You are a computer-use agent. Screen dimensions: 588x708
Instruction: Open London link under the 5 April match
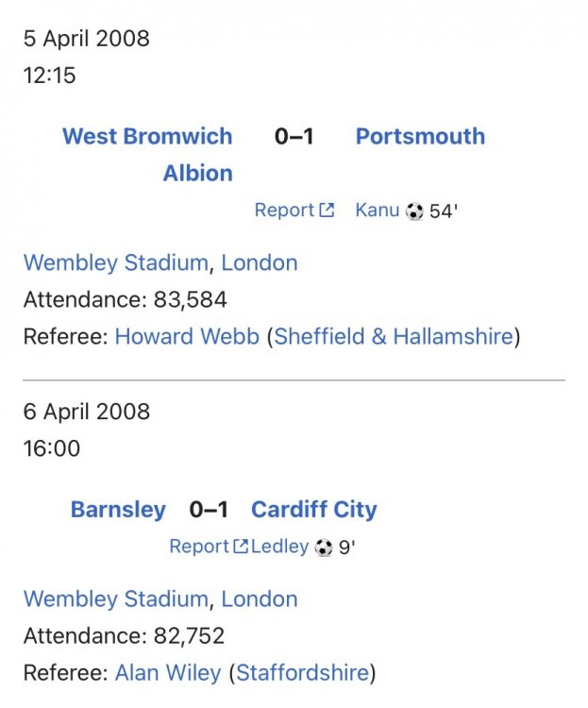pos(260,262)
